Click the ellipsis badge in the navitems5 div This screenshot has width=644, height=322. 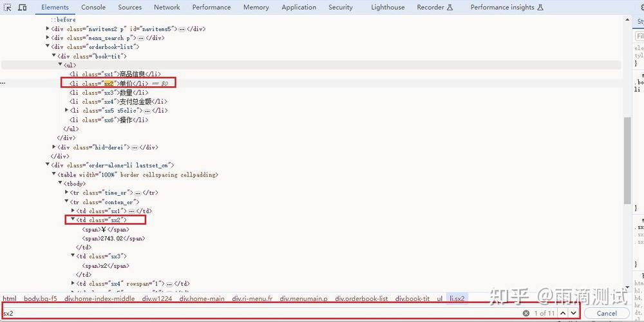[182, 29]
